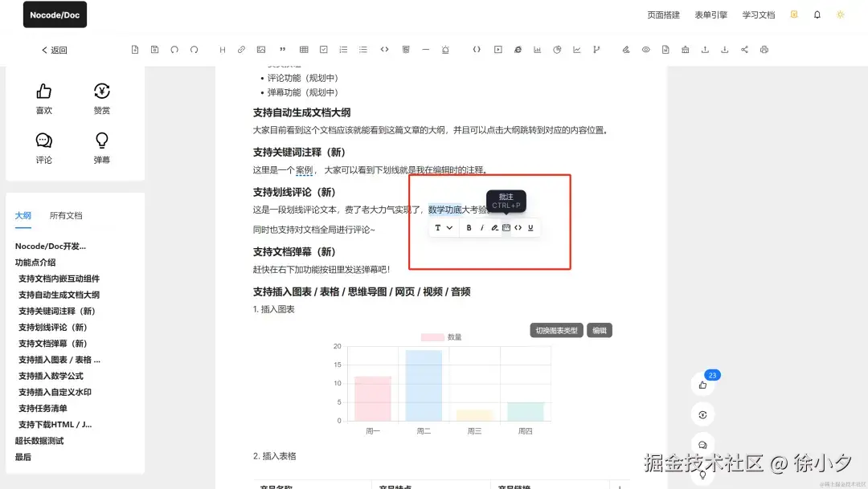Screen dimensions: 868x489
Task: Open the 案例 link in the document
Action: [305, 169]
